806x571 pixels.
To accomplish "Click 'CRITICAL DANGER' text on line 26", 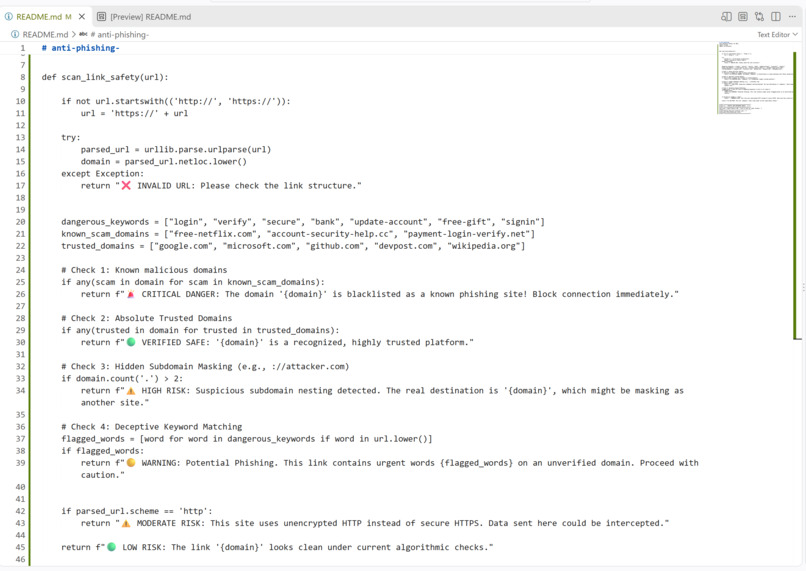I will coord(181,294).
